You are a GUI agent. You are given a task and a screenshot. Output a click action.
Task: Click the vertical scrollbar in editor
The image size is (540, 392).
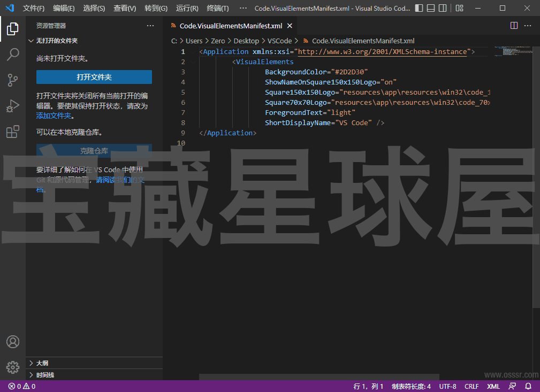tap(536, 177)
